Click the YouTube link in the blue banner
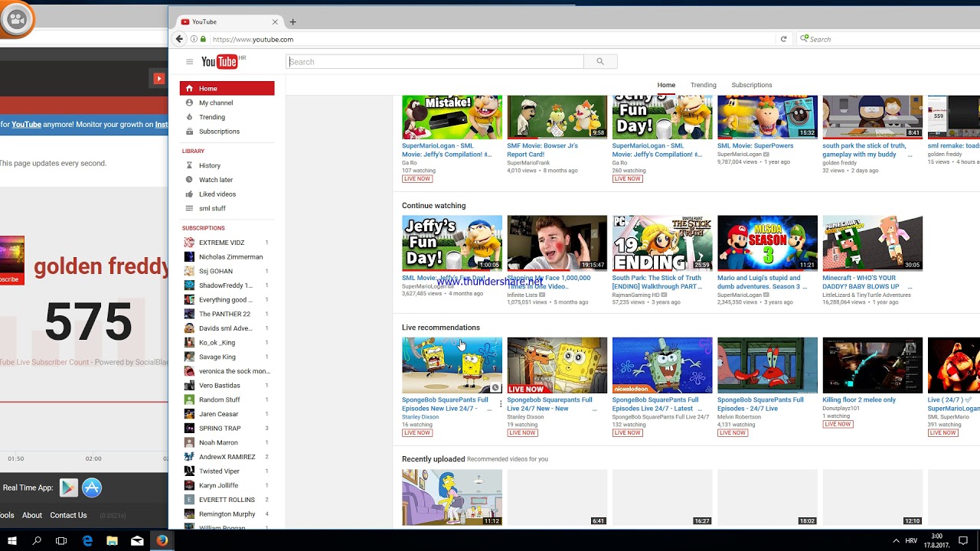 click(x=26, y=124)
